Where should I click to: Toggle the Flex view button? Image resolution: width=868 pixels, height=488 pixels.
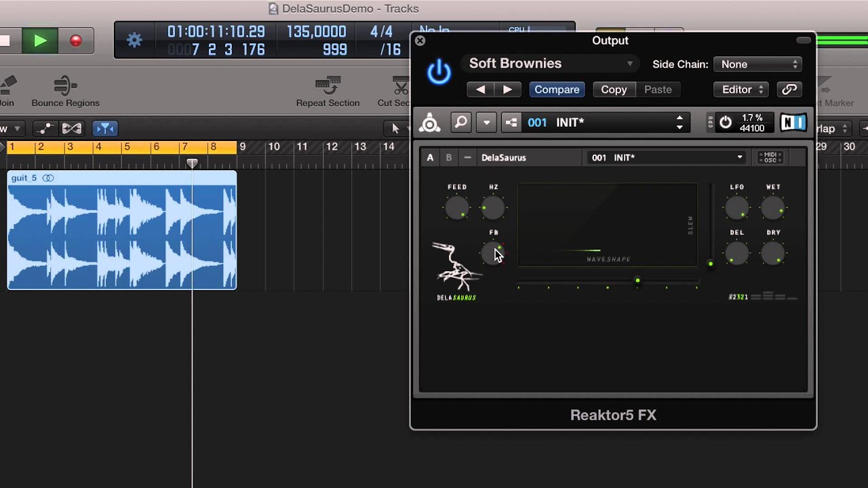(x=71, y=128)
